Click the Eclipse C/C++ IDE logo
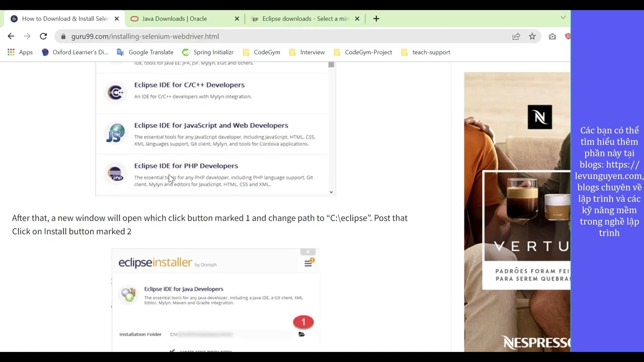Screen dimensions: 644x362 tap(115, 93)
